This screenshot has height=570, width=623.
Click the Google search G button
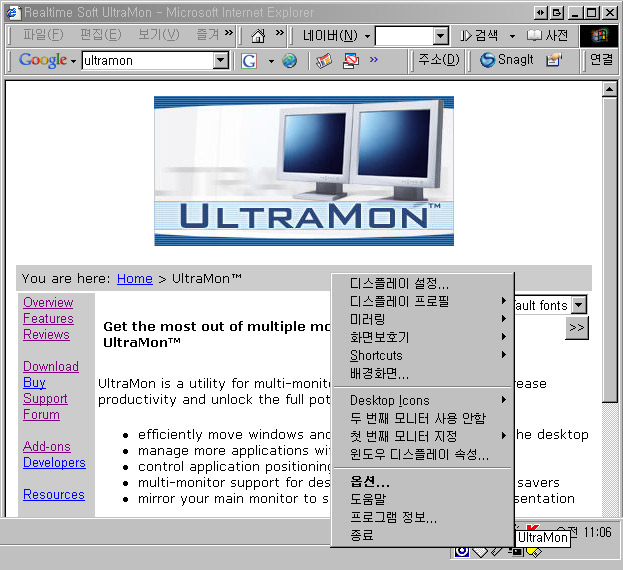(x=249, y=61)
